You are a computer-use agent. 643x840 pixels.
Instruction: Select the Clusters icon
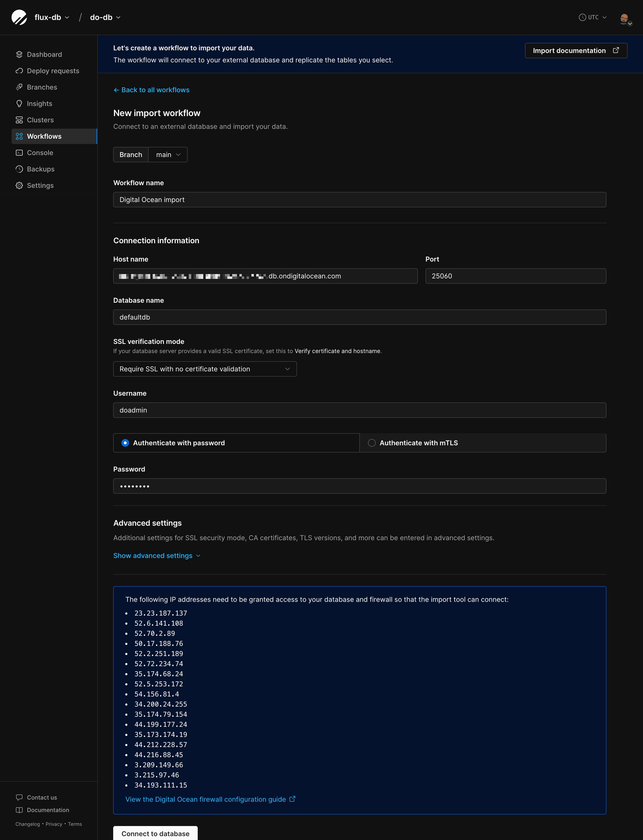pos(20,120)
